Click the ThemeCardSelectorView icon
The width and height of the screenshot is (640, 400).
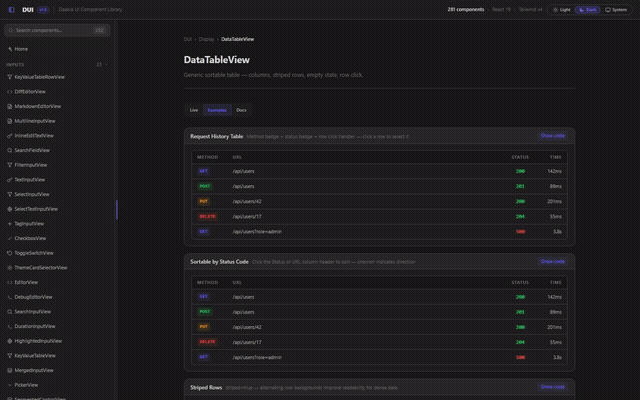[x=9, y=268]
